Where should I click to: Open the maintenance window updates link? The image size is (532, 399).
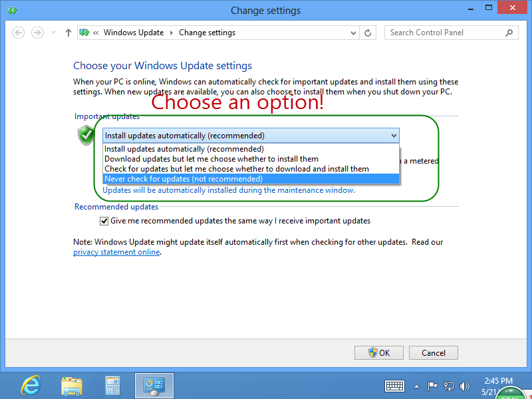point(229,190)
